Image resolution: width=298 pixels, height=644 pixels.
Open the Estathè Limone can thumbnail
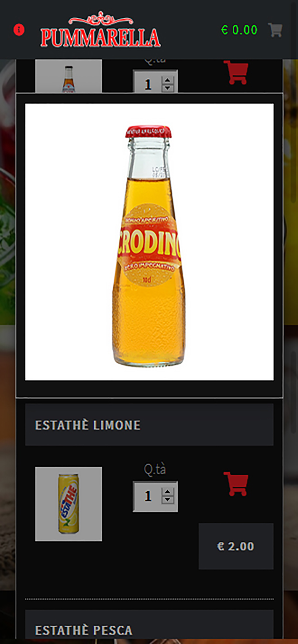coord(68,504)
